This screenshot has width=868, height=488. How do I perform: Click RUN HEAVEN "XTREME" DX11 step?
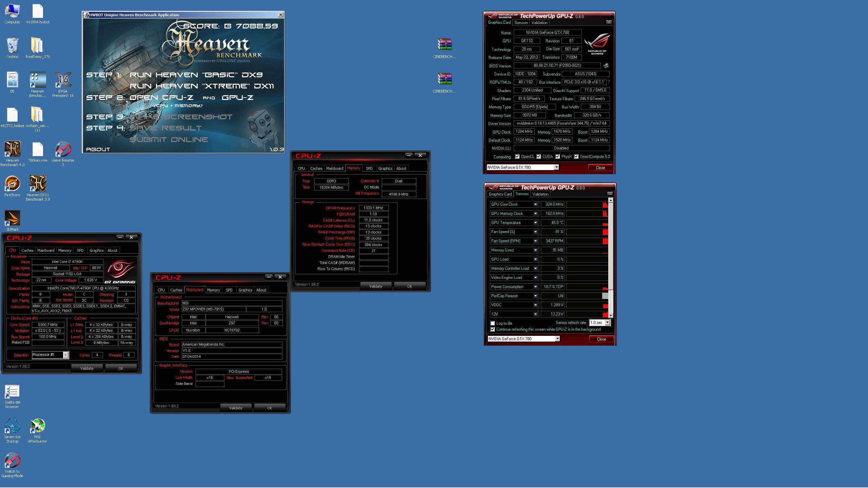[x=202, y=86]
